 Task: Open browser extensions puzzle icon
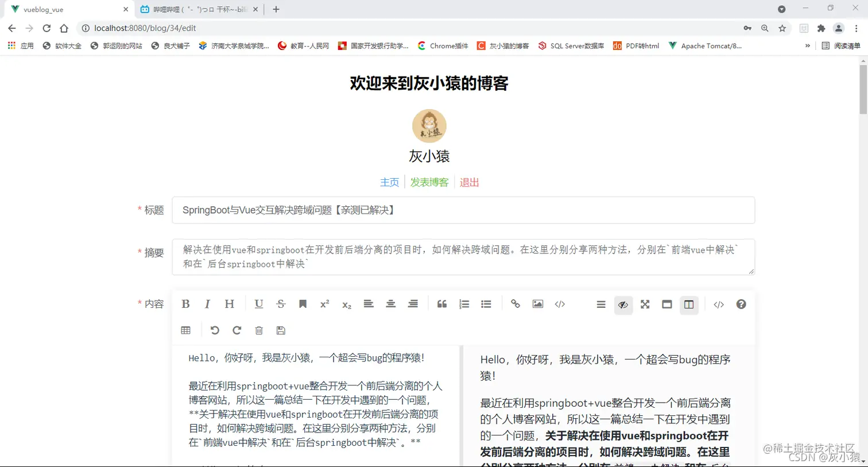[x=821, y=28]
